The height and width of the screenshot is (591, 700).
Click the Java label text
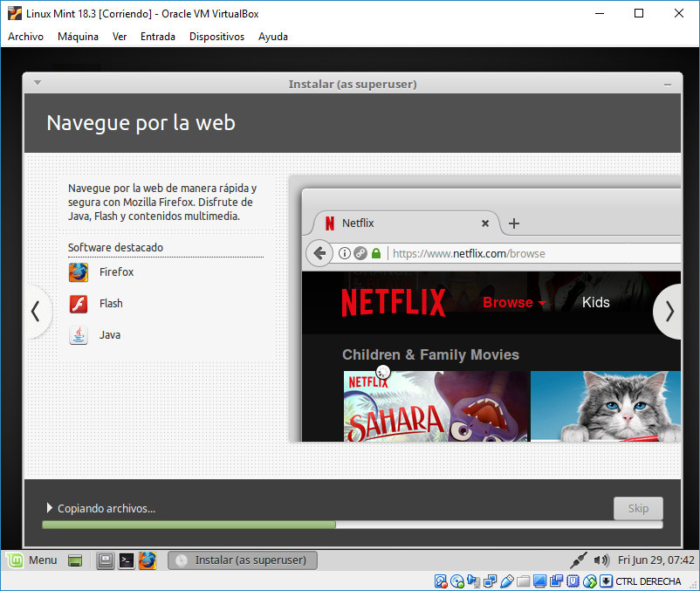(110, 334)
